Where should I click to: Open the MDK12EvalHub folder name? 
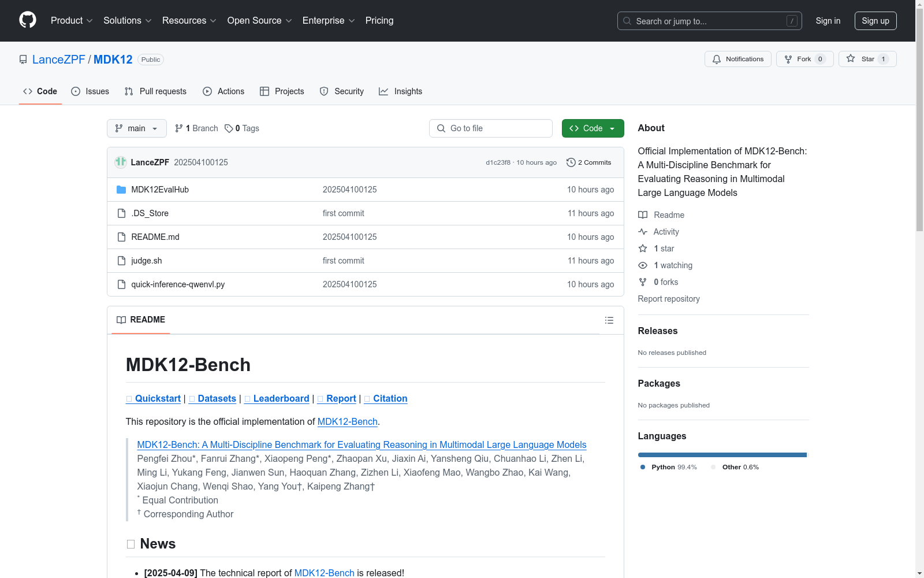160,190
